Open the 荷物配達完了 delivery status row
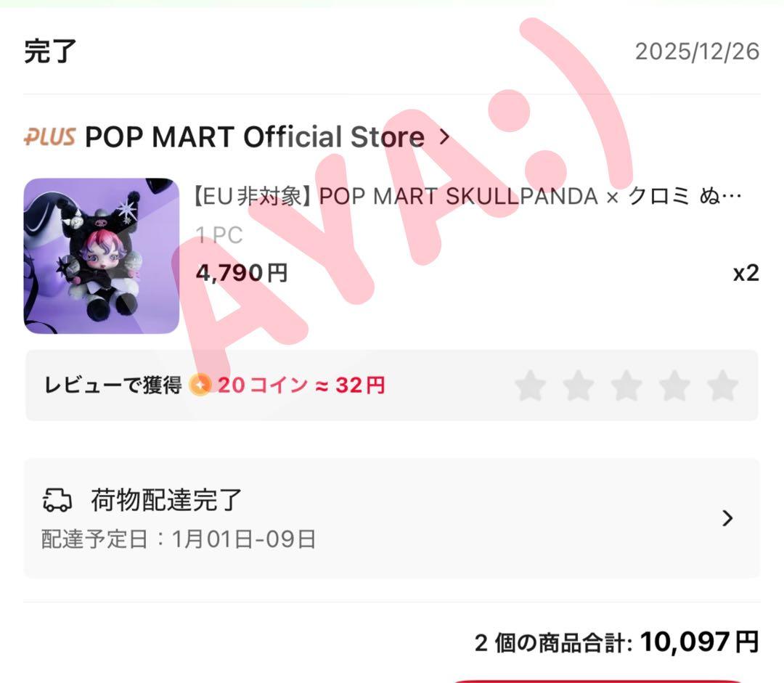This screenshot has height=683, width=784. 392,518
